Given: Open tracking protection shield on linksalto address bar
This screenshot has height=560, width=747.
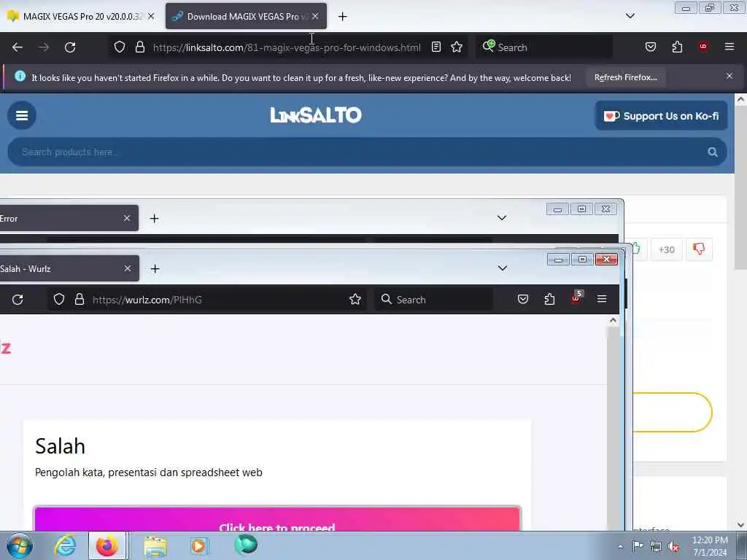Looking at the screenshot, I should point(120,47).
